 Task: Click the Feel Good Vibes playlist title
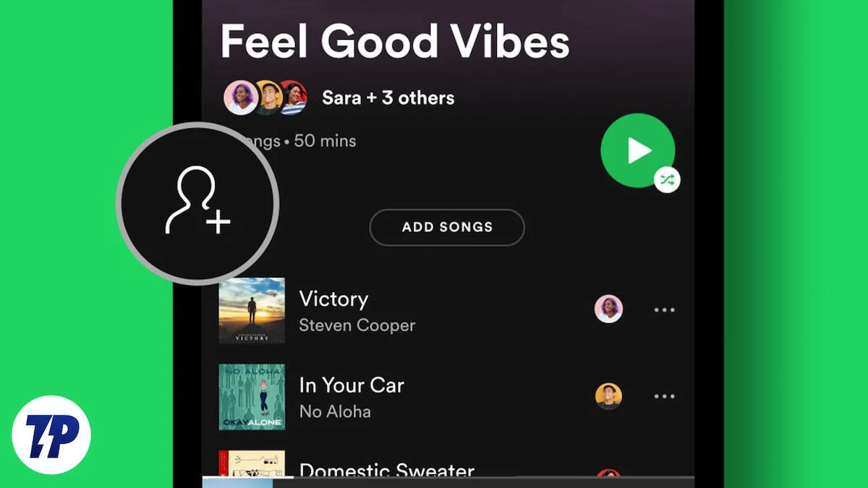(x=395, y=41)
